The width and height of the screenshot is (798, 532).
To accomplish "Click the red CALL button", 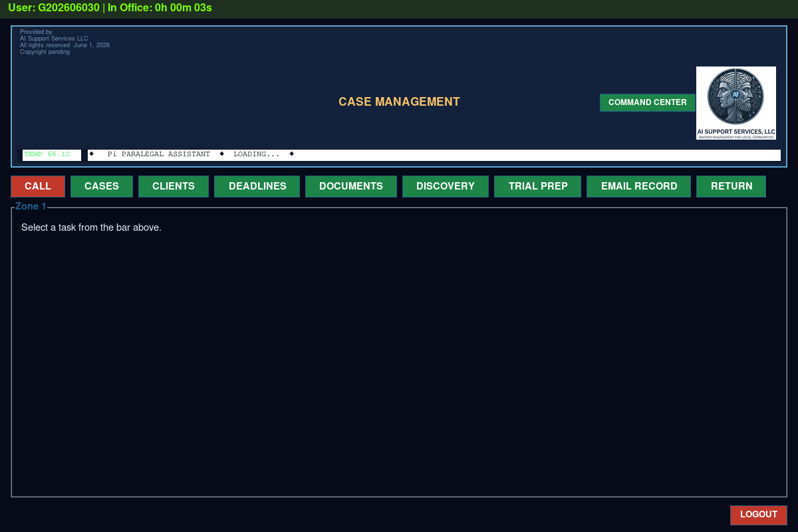I will click(x=38, y=186).
